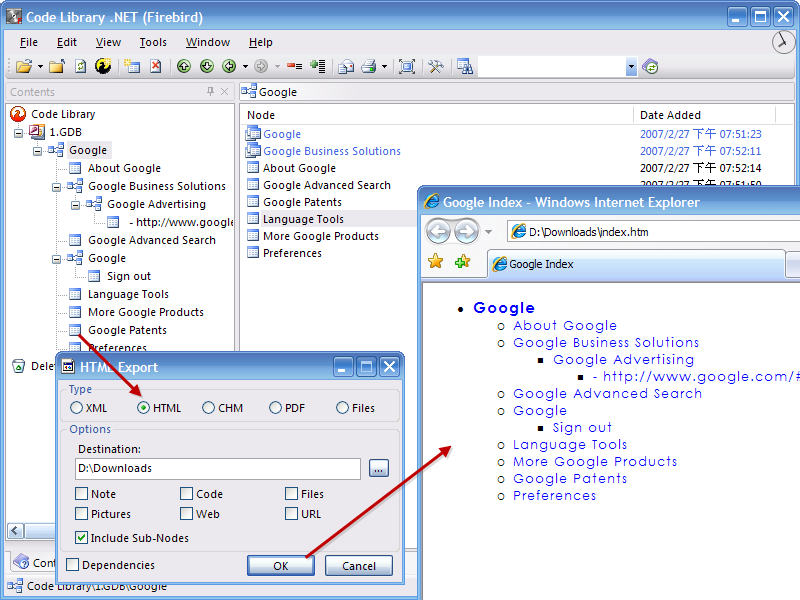Click the hammer and wrench options icon

(x=436, y=66)
